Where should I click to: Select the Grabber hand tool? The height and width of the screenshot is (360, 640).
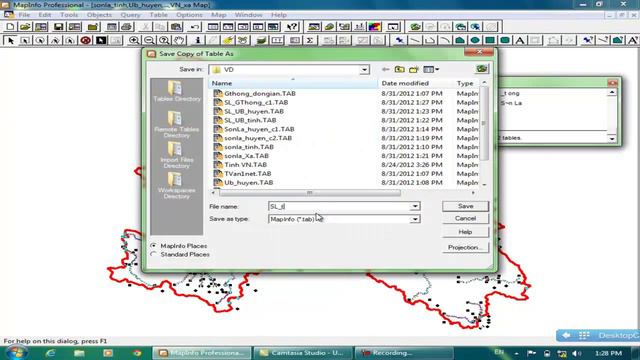tap(179, 40)
